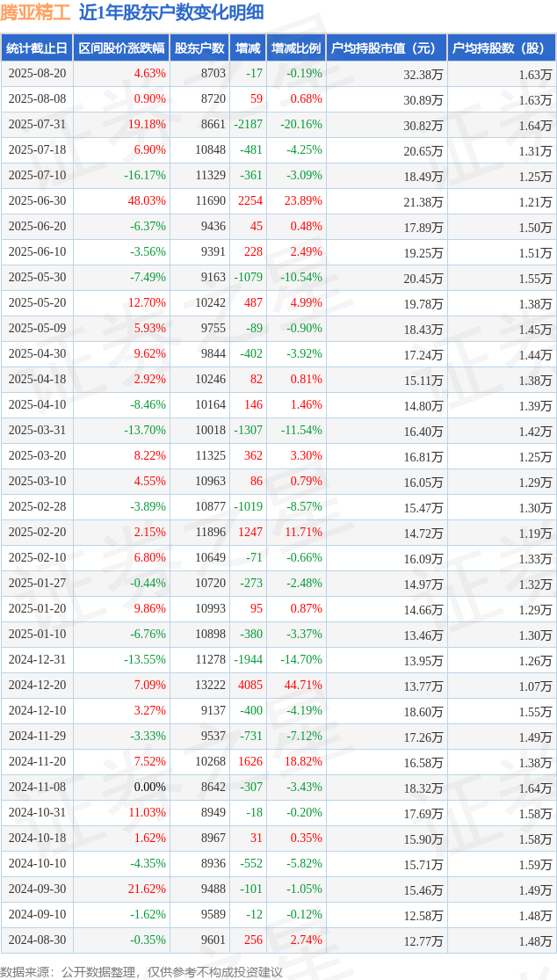Click the 户均持股市值(元) column header
Viewport: 557px width, 980px height.
click(x=387, y=48)
